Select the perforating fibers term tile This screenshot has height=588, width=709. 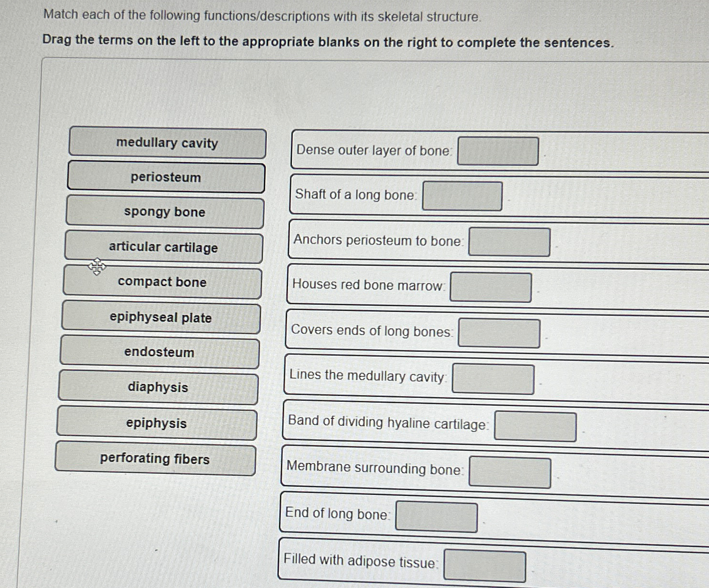click(x=155, y=459)
